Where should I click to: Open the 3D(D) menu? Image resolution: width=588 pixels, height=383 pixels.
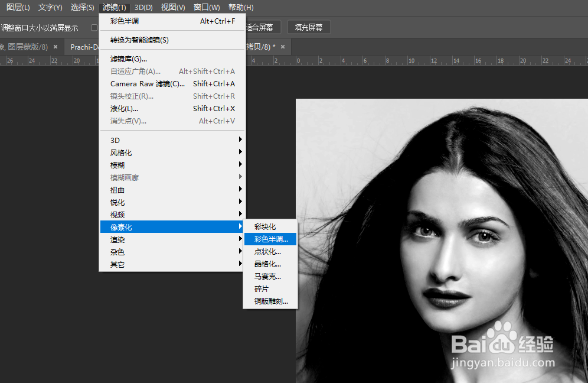click(x=143, y=7)
